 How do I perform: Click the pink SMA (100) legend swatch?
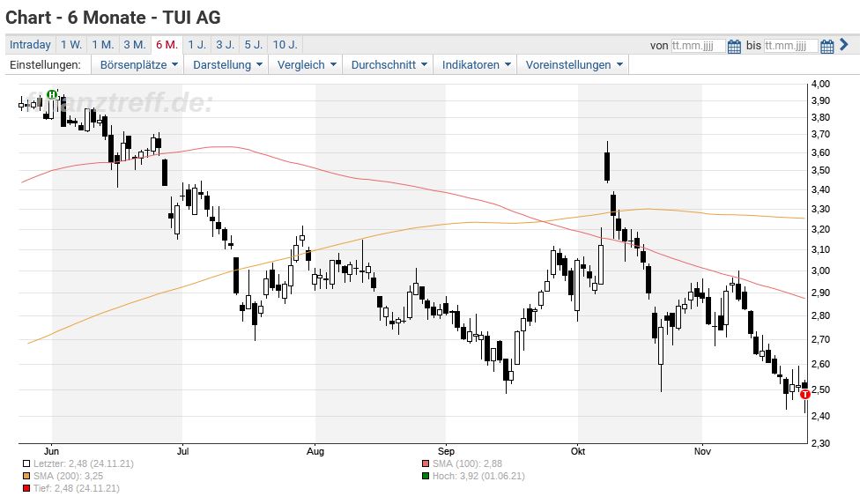pyautogui.click(x=426, y=464)
